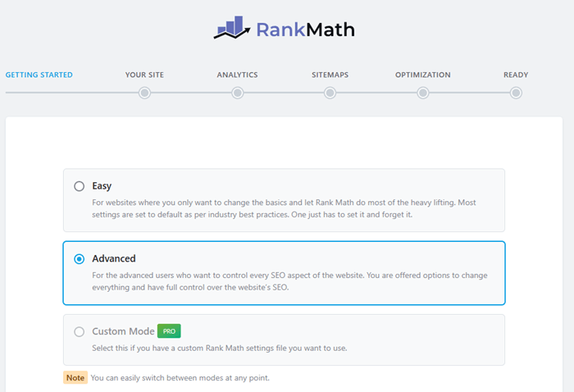This screenshot has width=574, height=392.
Task: Select the Advanced mode radio button
Action: pos(79,259)
